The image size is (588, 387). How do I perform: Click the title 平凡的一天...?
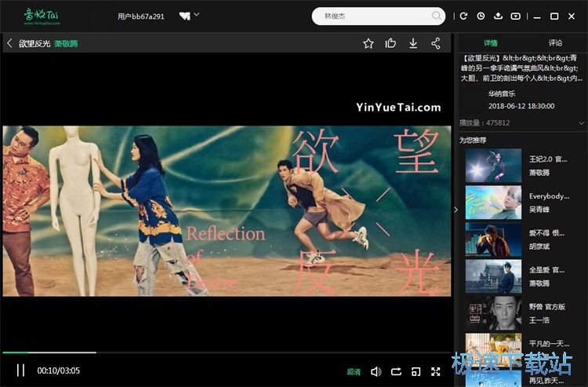tap(549, 343)
